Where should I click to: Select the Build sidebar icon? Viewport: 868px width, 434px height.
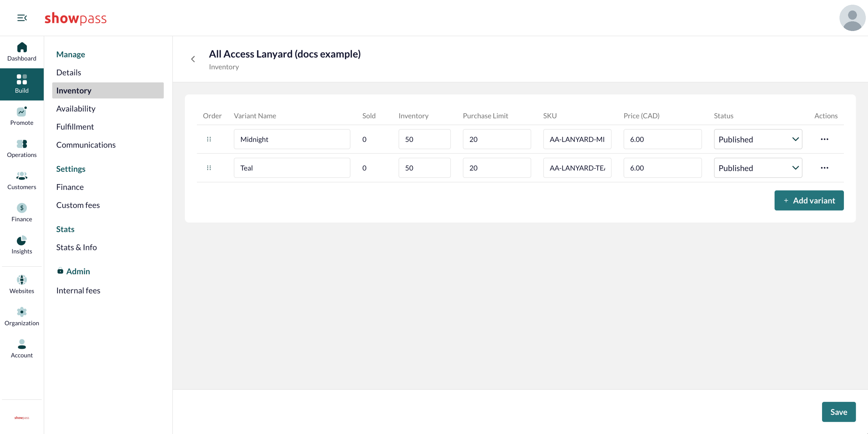[x=22, y=84]
